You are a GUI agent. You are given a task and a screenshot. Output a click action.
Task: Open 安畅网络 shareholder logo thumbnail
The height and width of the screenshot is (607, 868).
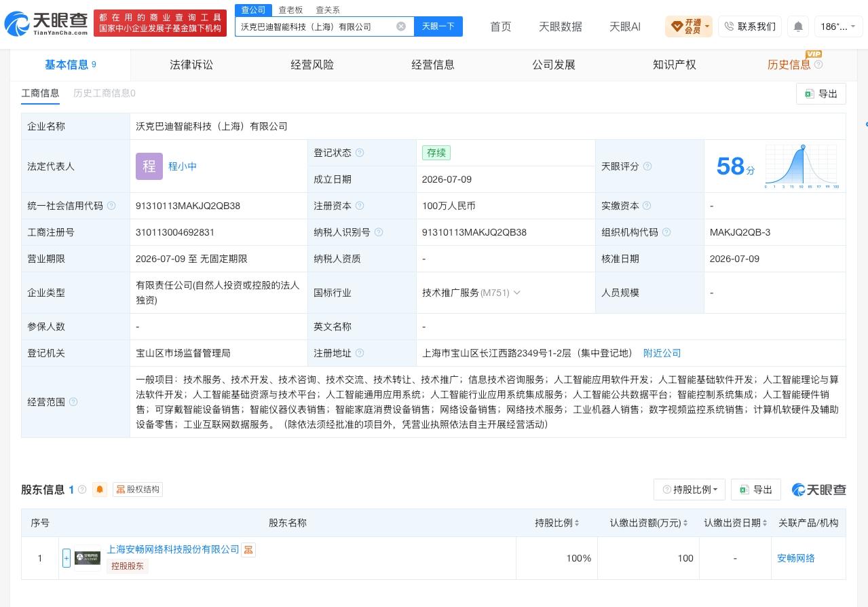(88, 558)
